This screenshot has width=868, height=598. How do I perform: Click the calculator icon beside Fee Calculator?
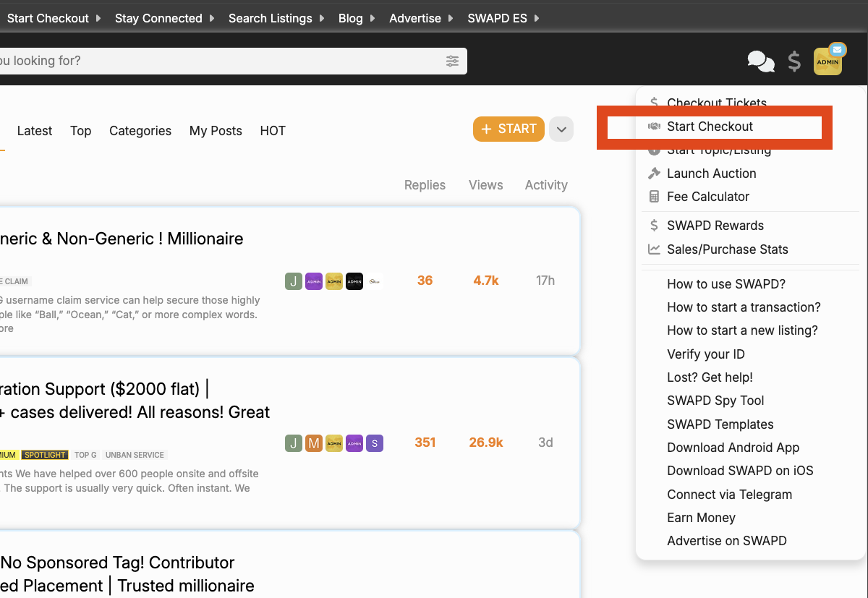[x=654, y=197]
